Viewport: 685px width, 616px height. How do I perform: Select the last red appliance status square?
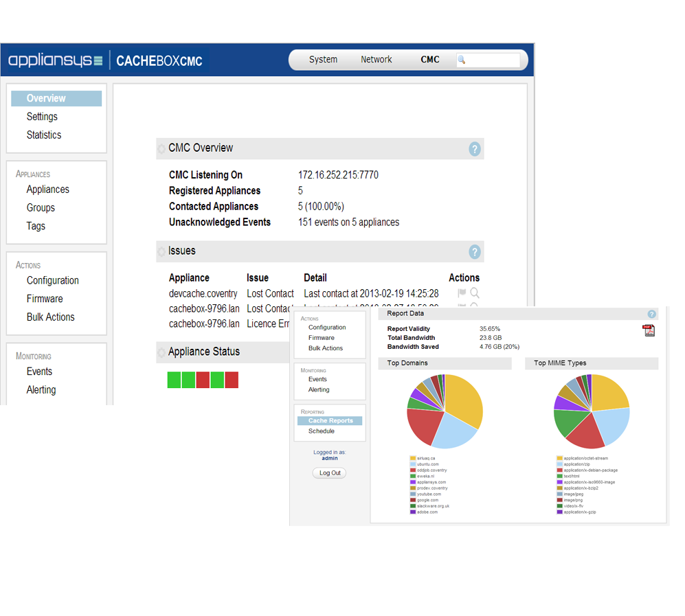point(232,380)
